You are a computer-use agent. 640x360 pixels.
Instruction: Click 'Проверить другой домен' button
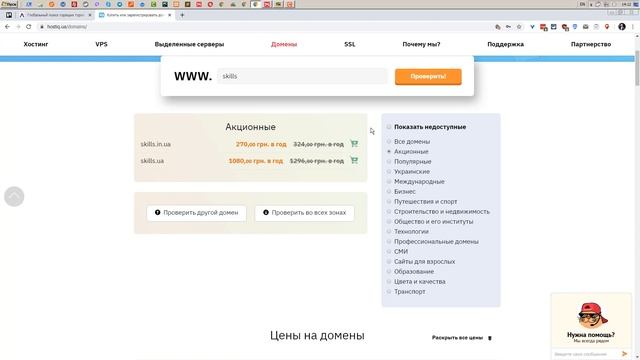tap(196, 213)
